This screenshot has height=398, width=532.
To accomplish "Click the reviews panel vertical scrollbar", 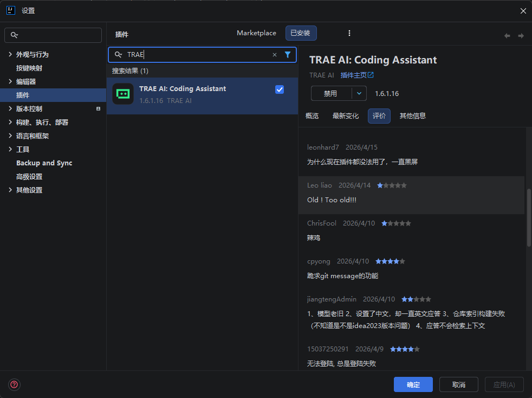I will pyautogui.click(x=529, y=217).
